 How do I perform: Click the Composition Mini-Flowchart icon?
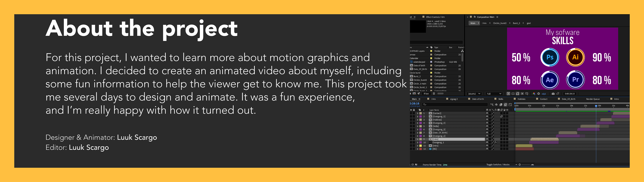492,105
